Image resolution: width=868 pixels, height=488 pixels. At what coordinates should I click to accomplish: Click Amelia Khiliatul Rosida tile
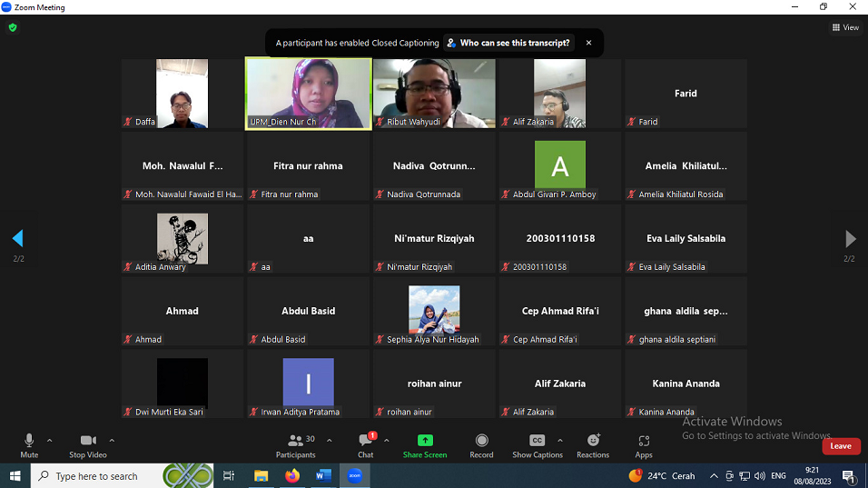click(686, 166)
